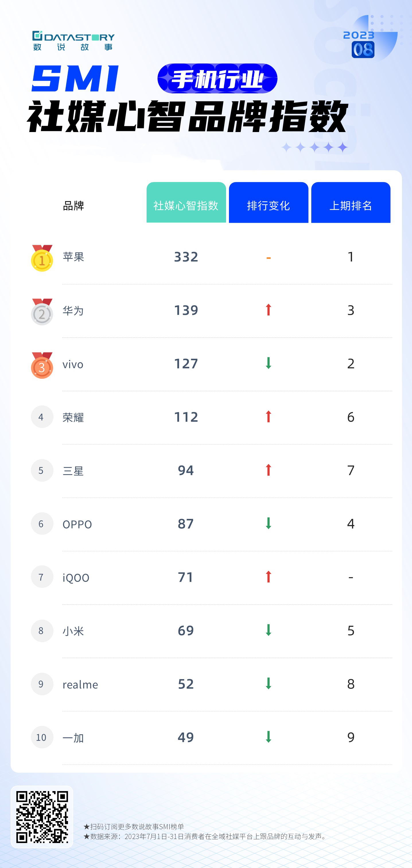Click the rank 4 circle badge

(42, 417)
